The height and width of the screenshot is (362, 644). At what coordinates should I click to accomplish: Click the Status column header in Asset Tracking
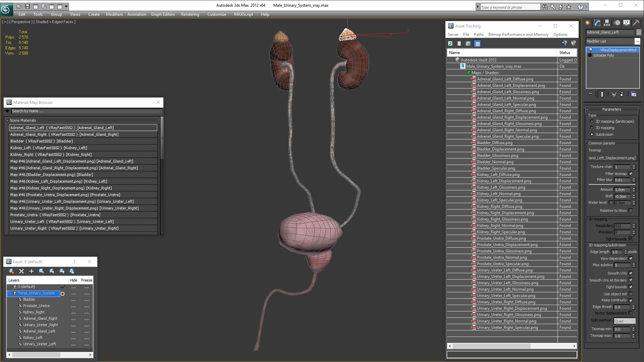click(x=567, y=53)
